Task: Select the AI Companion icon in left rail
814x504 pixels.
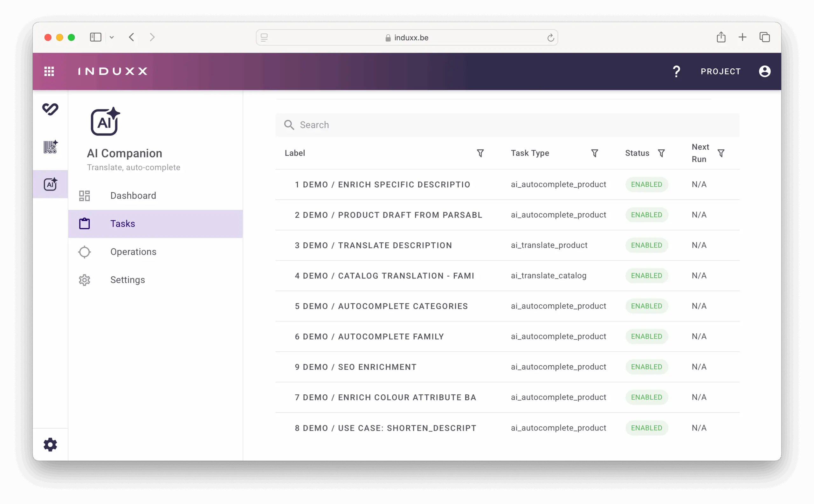Action: (50, 184)
